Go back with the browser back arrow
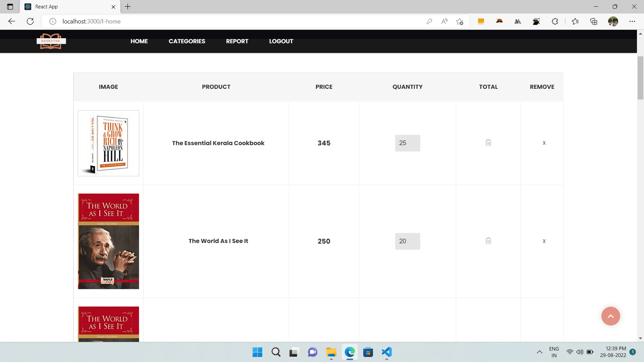The height and width of the screenshot is (362, 644). pyautogui.click(x=12, y=21)
